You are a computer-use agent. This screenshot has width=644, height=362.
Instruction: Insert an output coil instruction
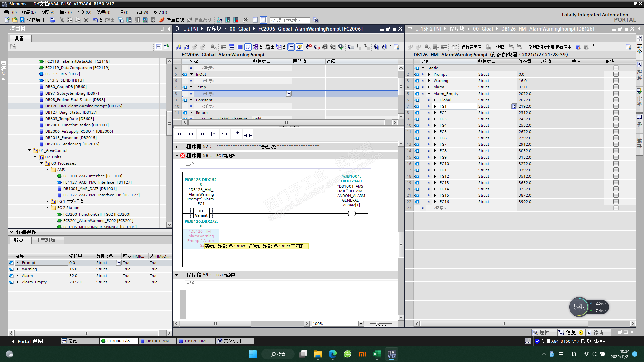[x=202, y=134]
